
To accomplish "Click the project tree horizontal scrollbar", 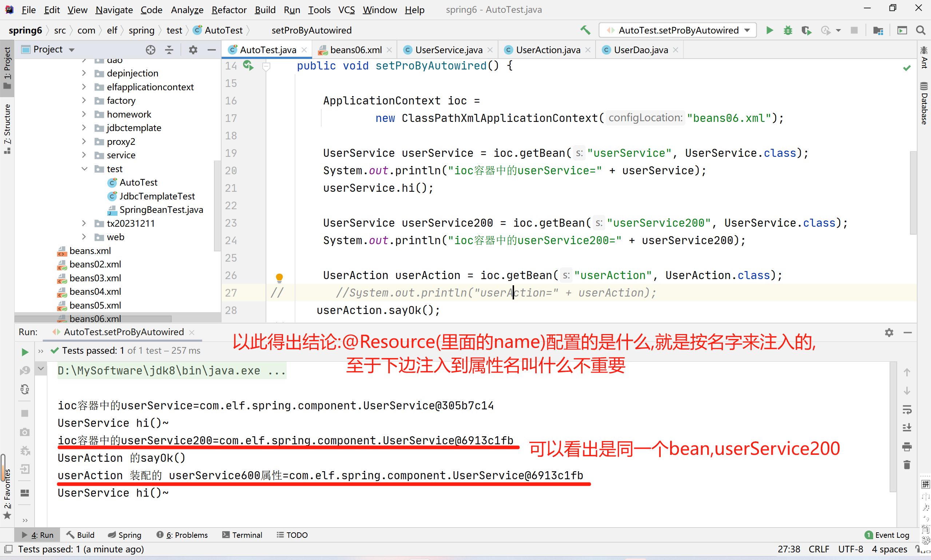I will click(x=93, y=319).
